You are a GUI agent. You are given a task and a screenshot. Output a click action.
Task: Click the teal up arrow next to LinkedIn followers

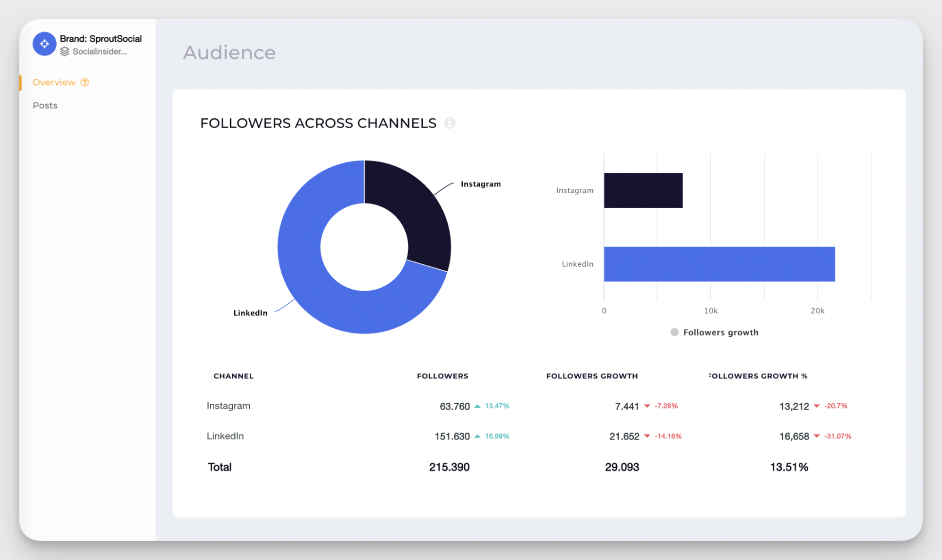click(x=477, y=436)
